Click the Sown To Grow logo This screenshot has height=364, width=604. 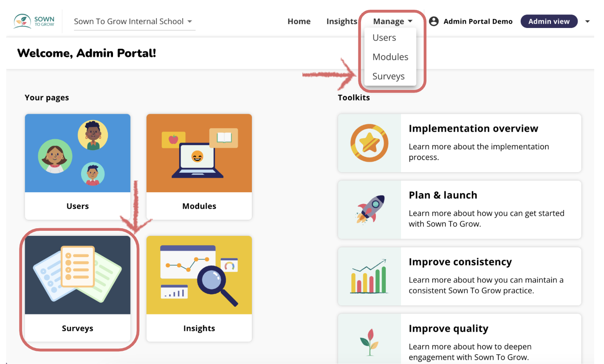34,21
